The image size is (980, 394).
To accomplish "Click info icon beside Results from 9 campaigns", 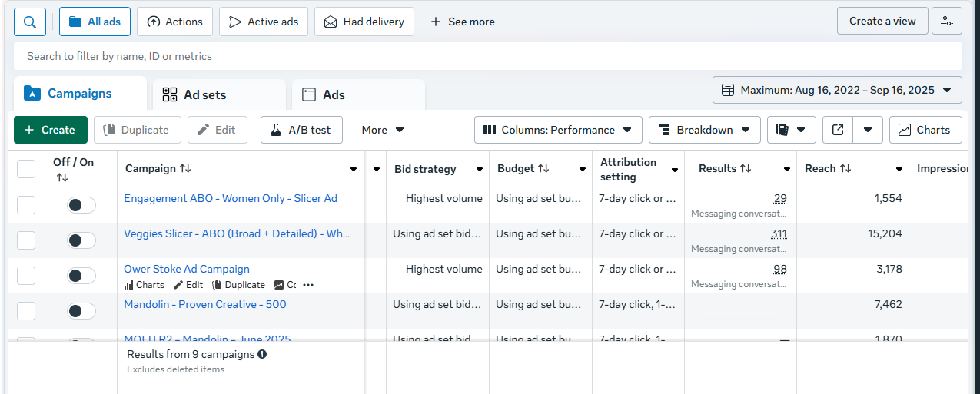I will click(x=262, y=355).
